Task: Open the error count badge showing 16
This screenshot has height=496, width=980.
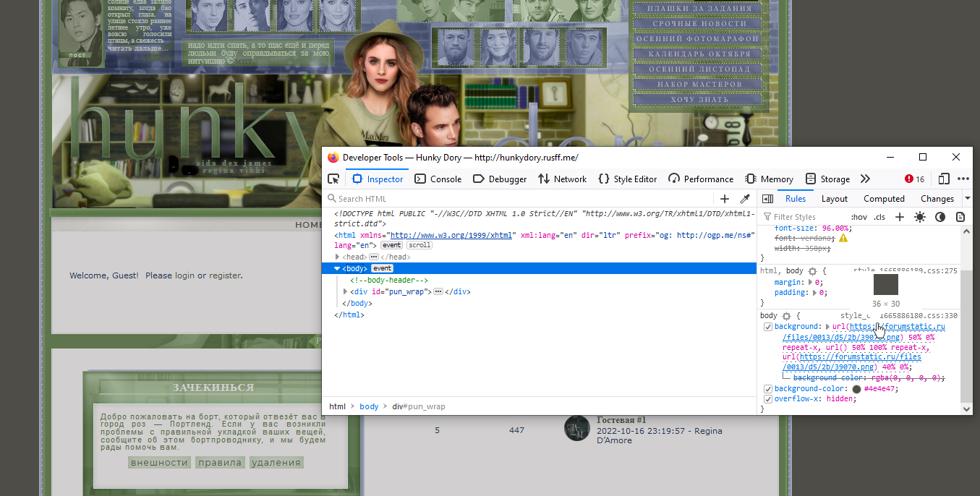Action: pos(915,179)
